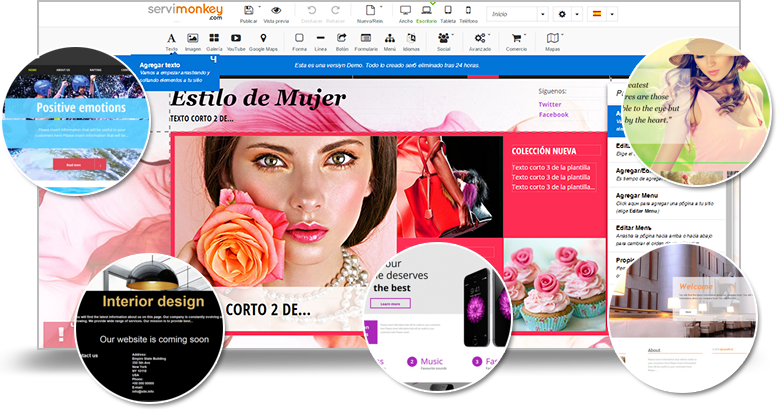Click the Spanish flag language icon

pos(597,14)
